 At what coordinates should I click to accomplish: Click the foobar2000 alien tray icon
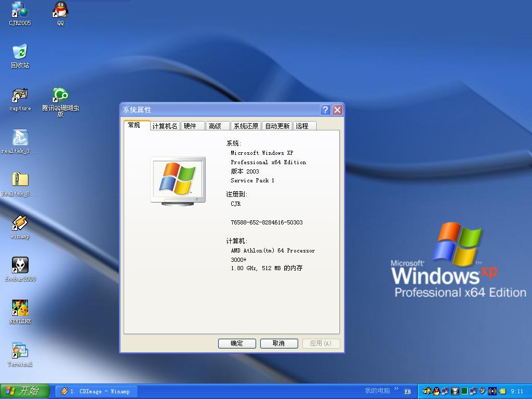click(455, 391)
